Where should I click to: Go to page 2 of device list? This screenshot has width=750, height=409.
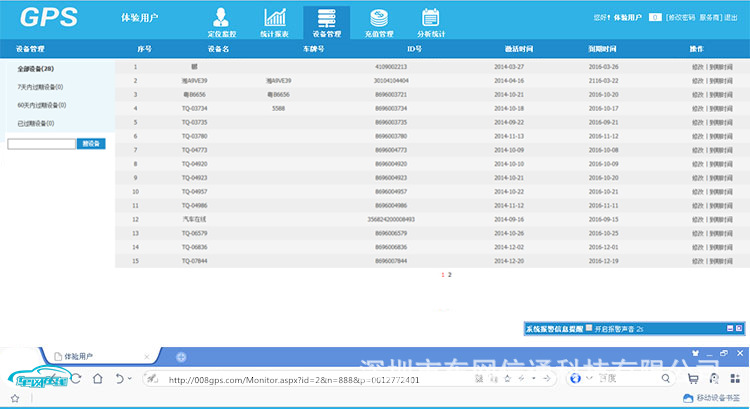pyautogui.click(x=450, y=273)
